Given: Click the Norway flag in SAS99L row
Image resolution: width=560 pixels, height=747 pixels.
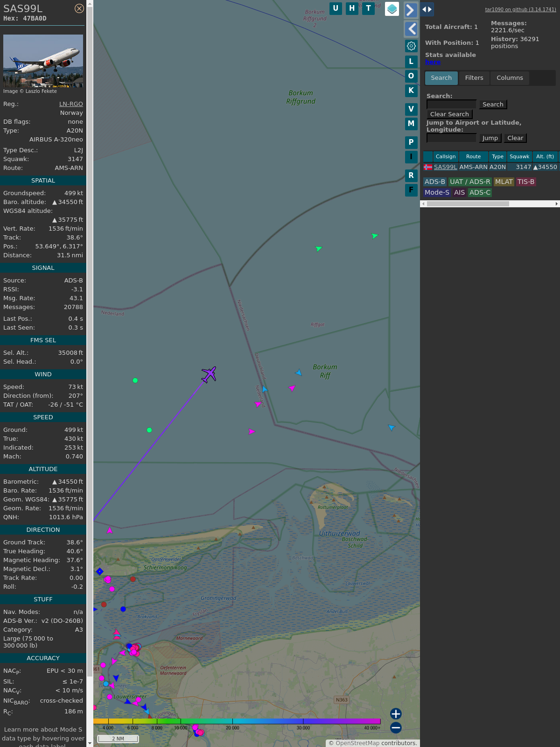Looking at the screenshot, I should (428, 167).
